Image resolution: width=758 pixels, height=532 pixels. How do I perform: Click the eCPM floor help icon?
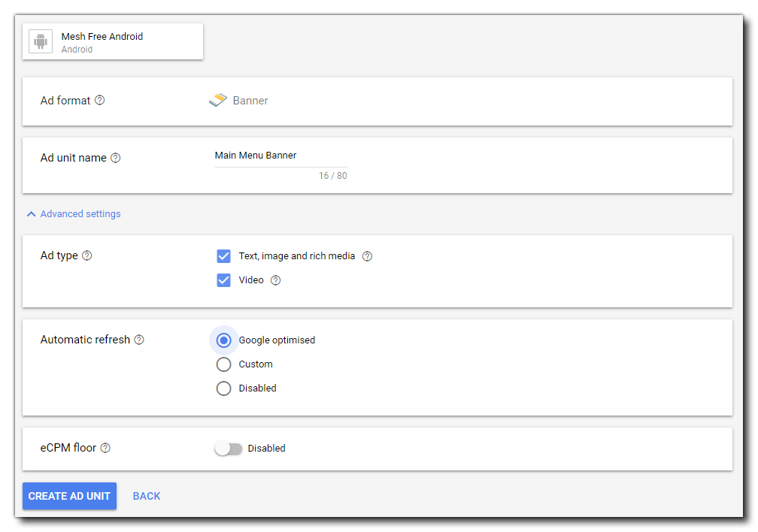coord(105,448)
